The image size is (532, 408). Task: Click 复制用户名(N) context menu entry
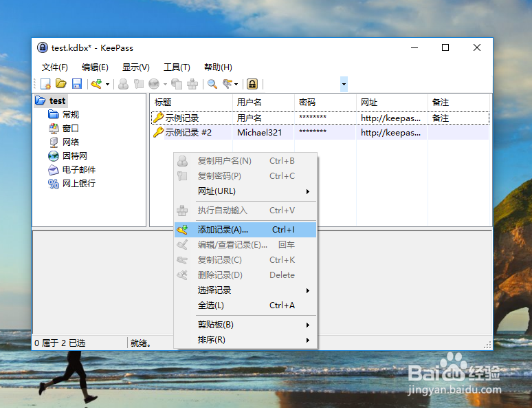pos(245,161)
